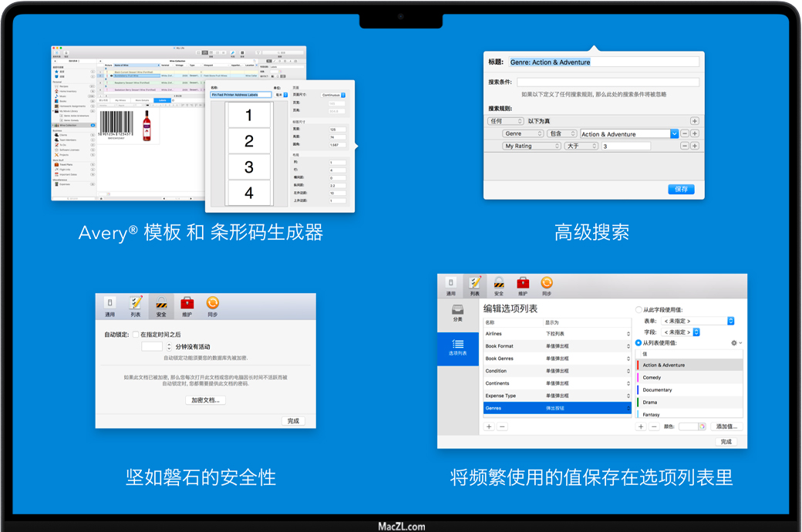Click the 搜索条件 text field
Image resolution: width=802 pixels, height=532 pixels.
point(608,82)
